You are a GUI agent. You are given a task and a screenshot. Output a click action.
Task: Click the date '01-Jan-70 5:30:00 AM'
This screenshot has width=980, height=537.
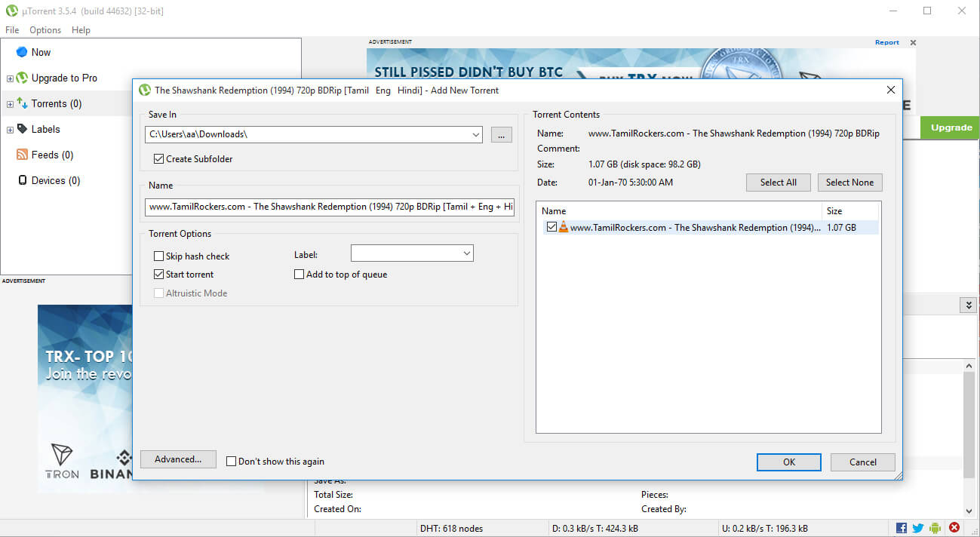(631, 183)
